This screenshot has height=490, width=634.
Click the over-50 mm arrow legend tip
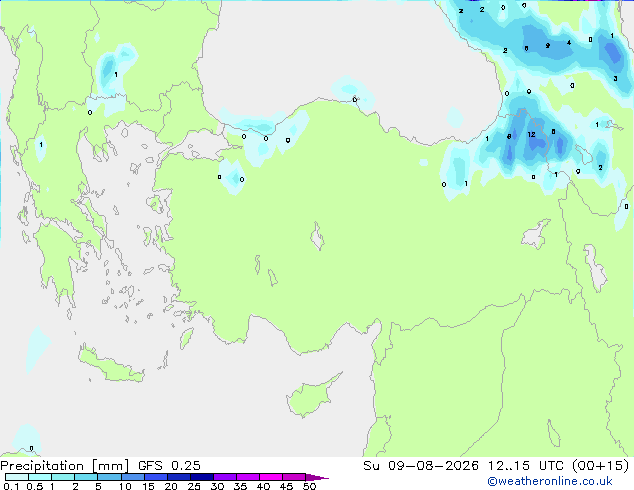pyautogui.click(x=317, y=477)
